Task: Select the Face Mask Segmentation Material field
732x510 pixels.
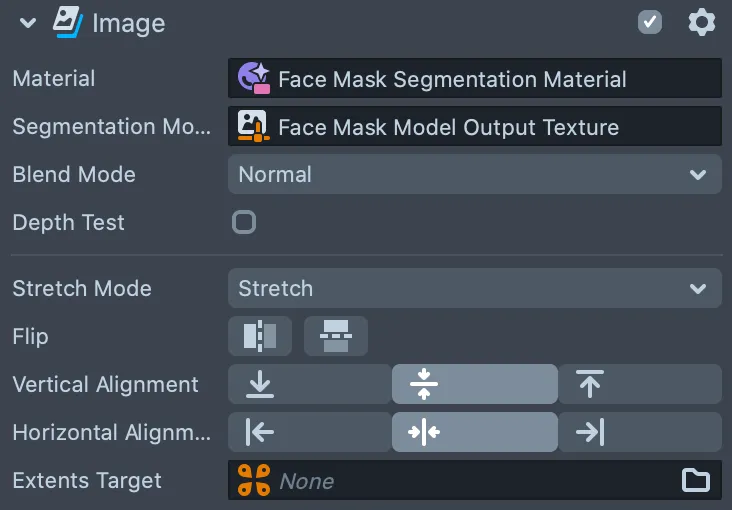Action: (x=475, y=78)
